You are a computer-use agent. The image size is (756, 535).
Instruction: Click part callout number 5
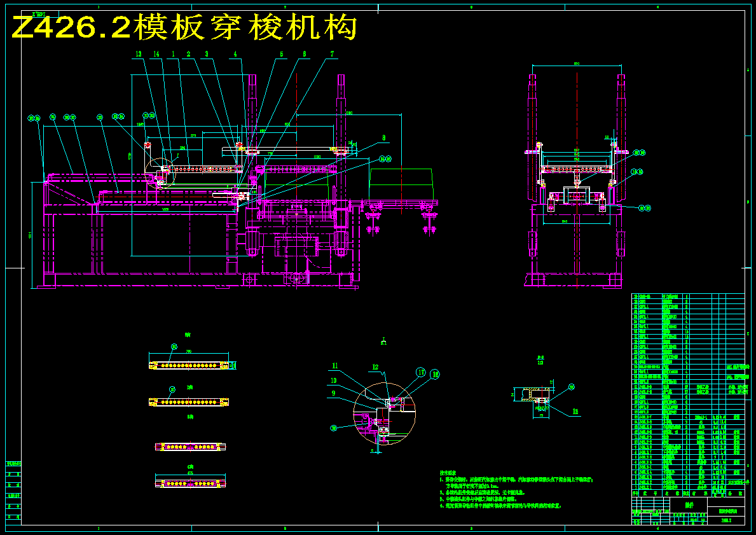coord(281,55)
